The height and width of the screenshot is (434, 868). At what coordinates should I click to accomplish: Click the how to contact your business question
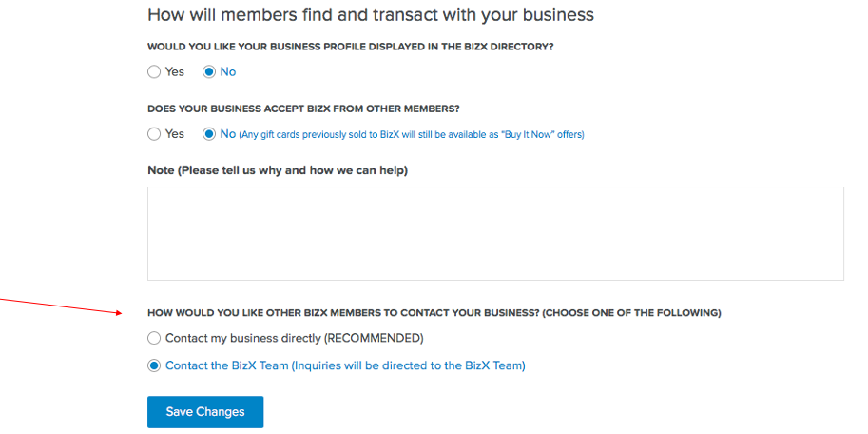pos(434,313)
